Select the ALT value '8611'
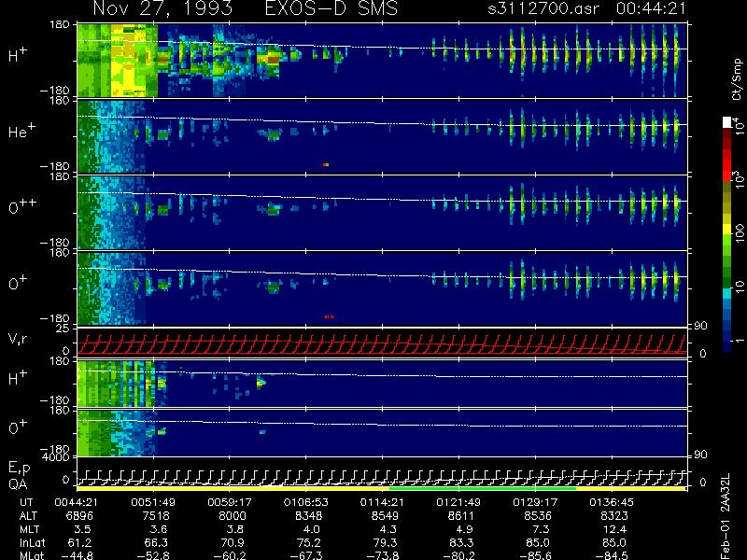 [461, 516]
